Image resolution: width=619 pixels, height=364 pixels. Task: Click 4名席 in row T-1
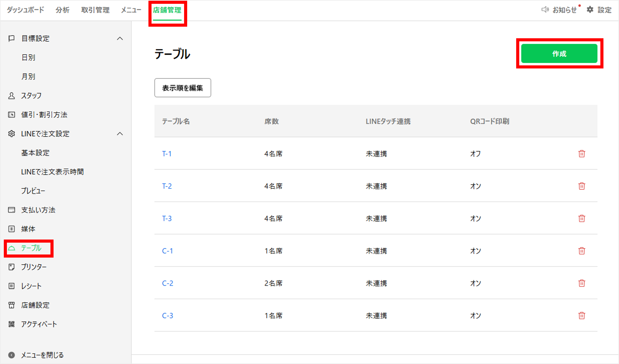click(x=273, y=154)
